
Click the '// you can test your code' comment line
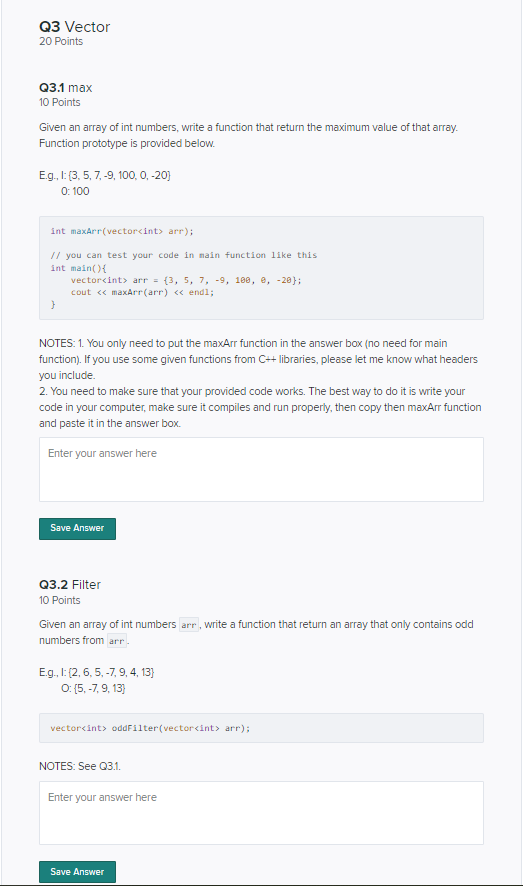point(184,255)
